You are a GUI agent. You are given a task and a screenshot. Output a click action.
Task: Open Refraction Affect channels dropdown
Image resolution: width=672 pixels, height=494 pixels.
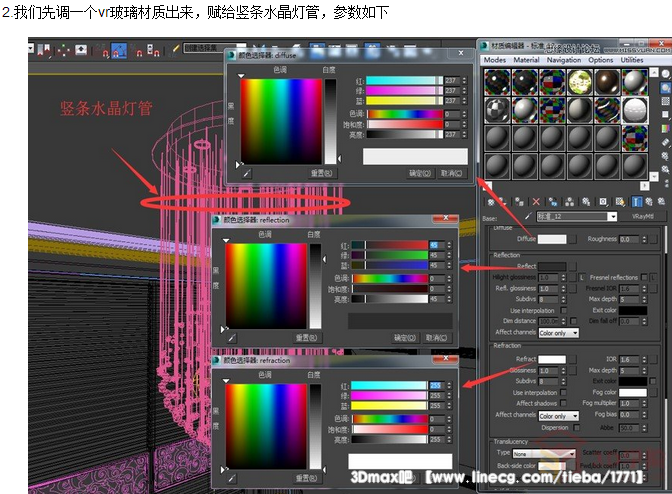559,416
